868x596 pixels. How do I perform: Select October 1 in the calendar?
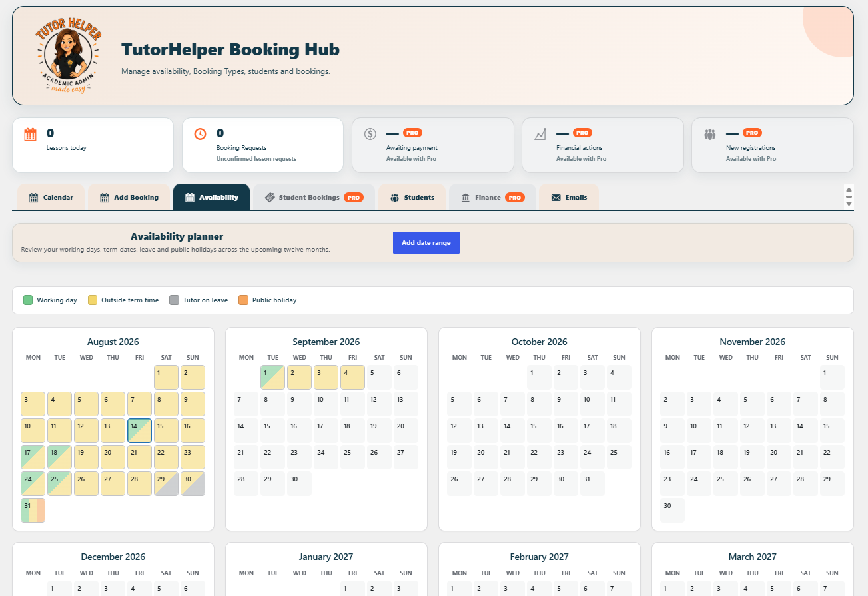point(539,378)
